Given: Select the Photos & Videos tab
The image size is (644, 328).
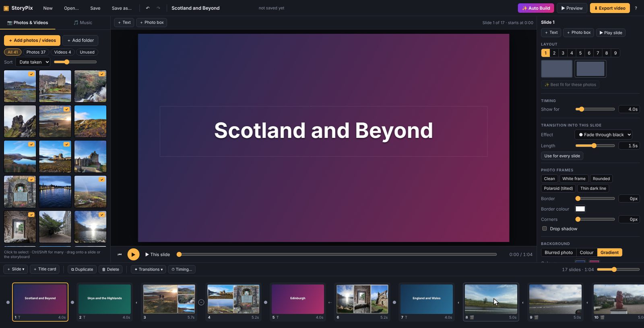Looking at the screenshot, I should click(x=28, y=23).
